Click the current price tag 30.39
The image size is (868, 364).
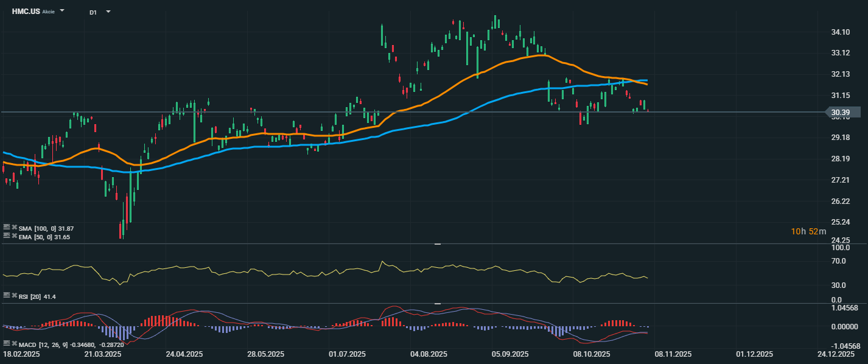point(841,112)
